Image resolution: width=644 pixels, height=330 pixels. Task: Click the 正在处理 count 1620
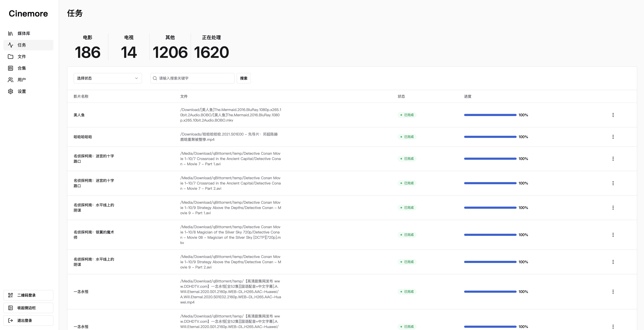click(211, 52)
